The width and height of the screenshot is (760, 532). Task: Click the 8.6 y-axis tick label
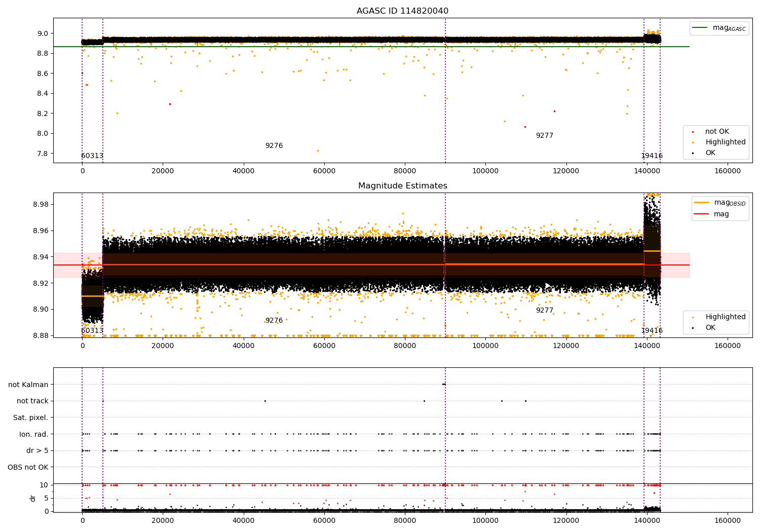click(x=43, y=74)
